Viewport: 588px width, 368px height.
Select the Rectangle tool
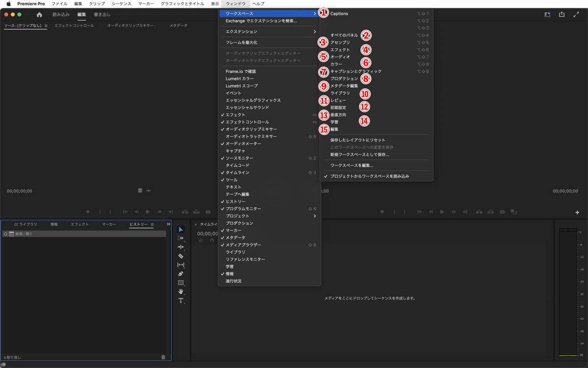click(181, 283)
